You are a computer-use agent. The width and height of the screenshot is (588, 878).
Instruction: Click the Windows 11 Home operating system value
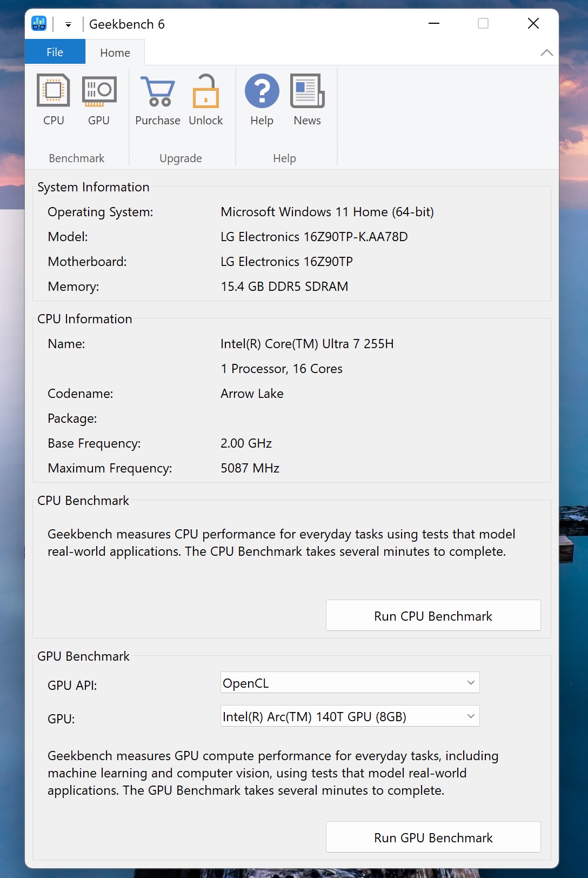[327, 212]
